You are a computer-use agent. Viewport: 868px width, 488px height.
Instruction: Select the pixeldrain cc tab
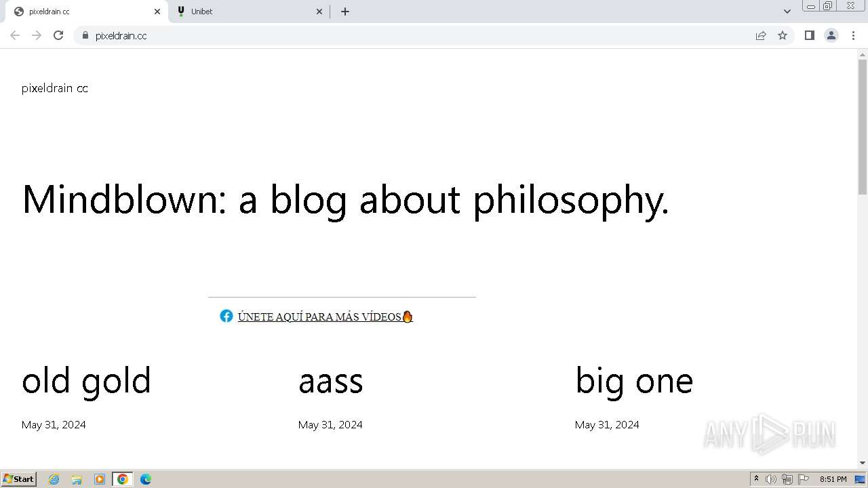tap(86, 12)
